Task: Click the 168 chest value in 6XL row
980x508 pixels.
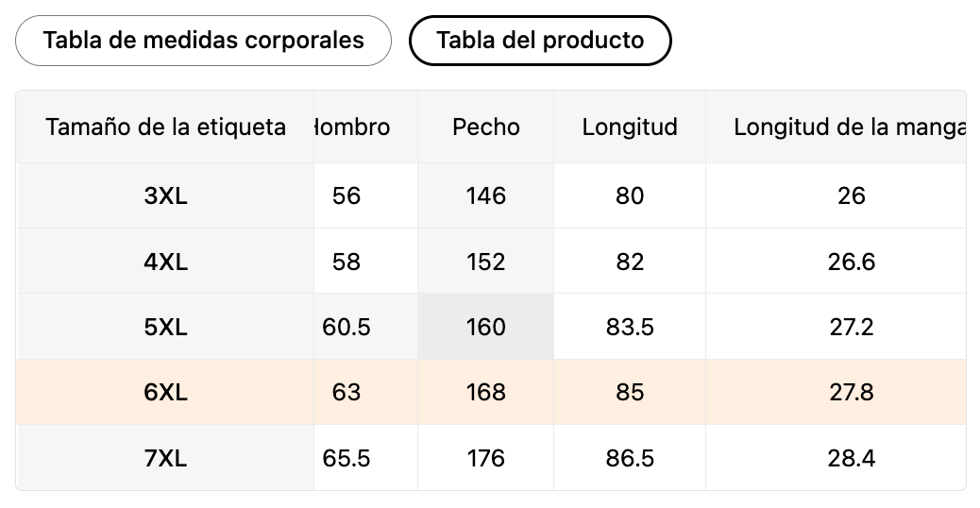Action: pos(486,392)
